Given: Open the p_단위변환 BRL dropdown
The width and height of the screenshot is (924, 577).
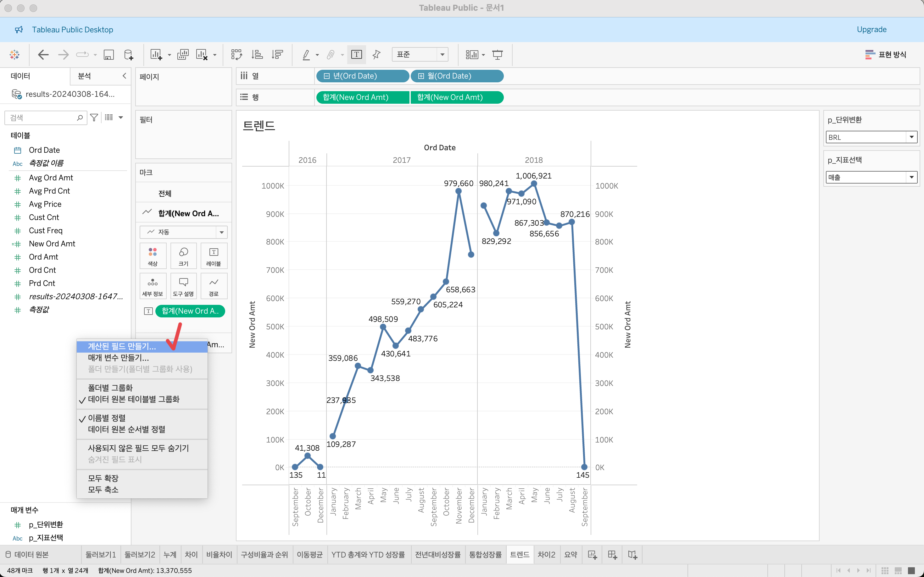Looking at the screenshot, I should [912, 137].
